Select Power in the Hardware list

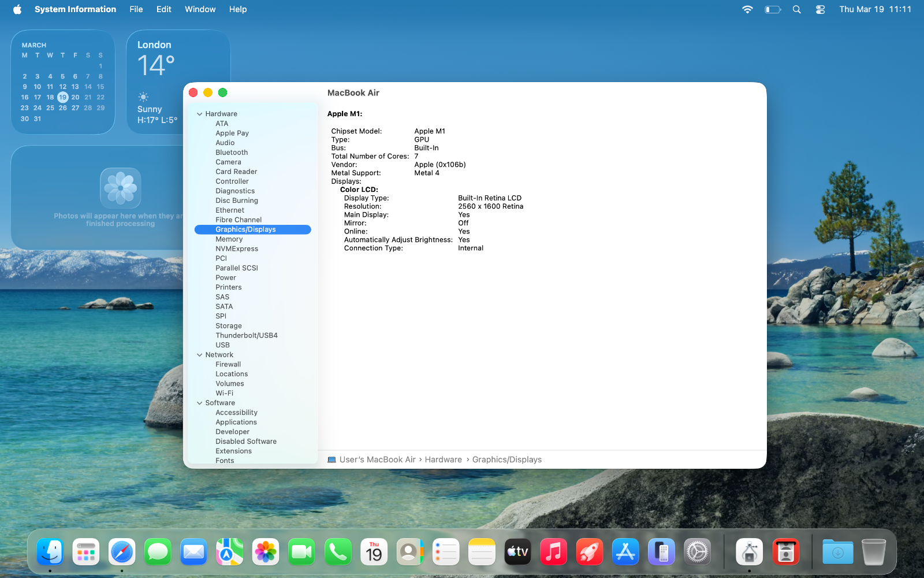pyautogui.click(x=253, y=277)
